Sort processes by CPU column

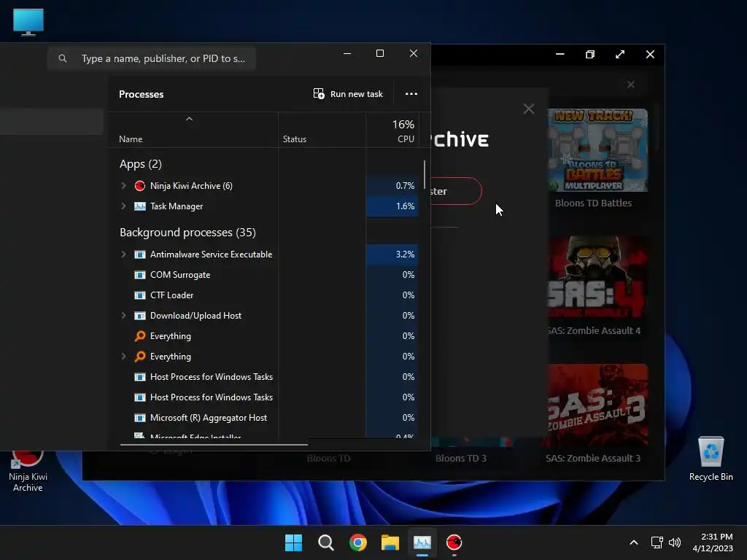pos(406,139)
